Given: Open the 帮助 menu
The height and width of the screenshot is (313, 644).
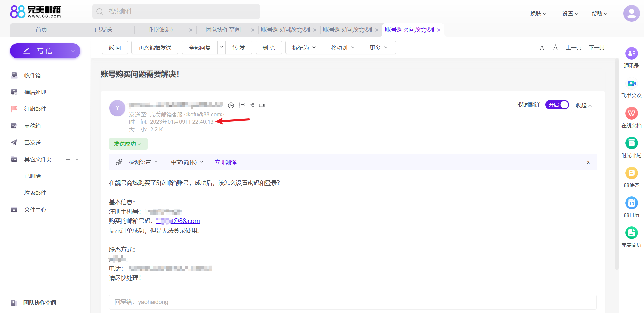Looking at the screenshot, I should 599,13.
